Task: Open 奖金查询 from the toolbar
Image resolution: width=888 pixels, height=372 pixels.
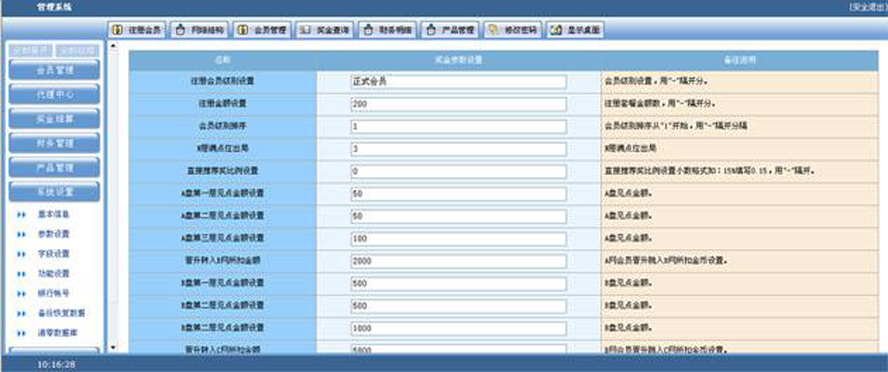Action: [325, 30]
